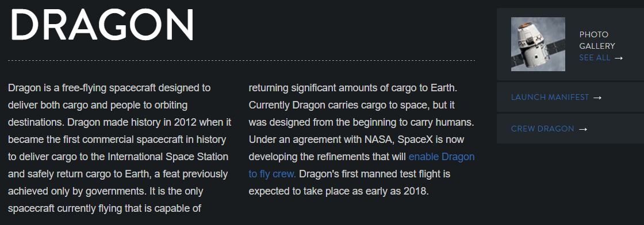Click the year 2012 in the text

pos(185,122)
